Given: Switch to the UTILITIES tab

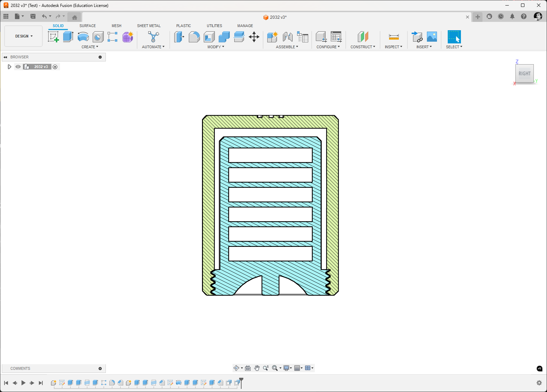Looking at the screenshot, I should point(214,26).
